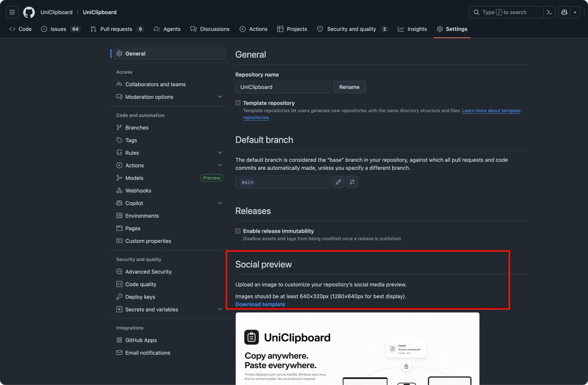Expand the sidebar Copilot chevron

click(220, 203)
